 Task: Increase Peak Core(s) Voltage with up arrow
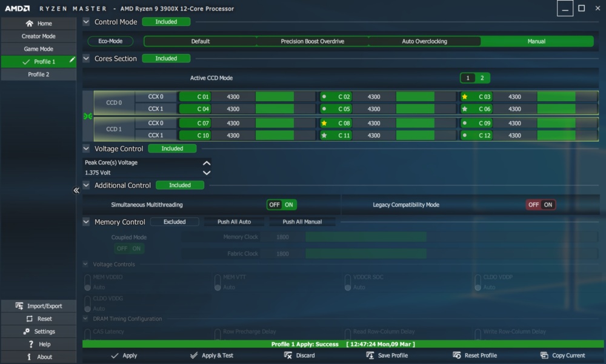tap(207, 163)
